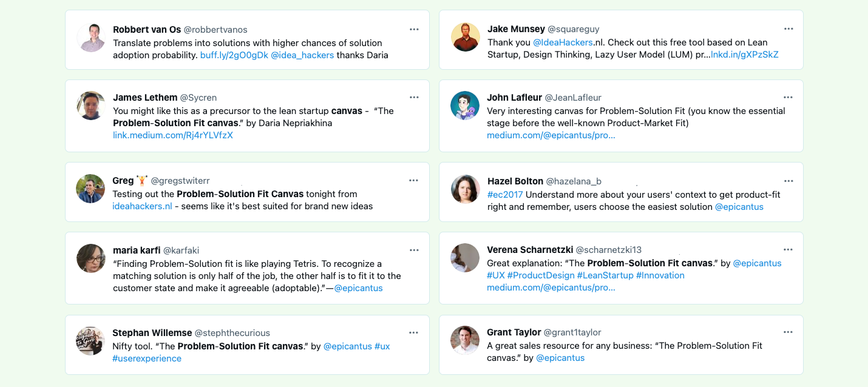Image resolution: width=868 pixels, height=387 pixels.
Task: Click the ellipsis on maria karfi's tweet
Action: coord(414,250)
